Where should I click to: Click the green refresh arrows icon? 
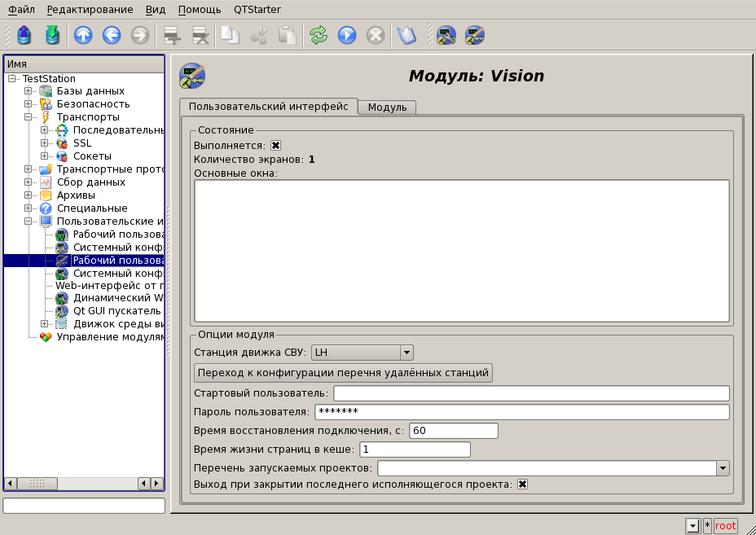click(319, 35)
